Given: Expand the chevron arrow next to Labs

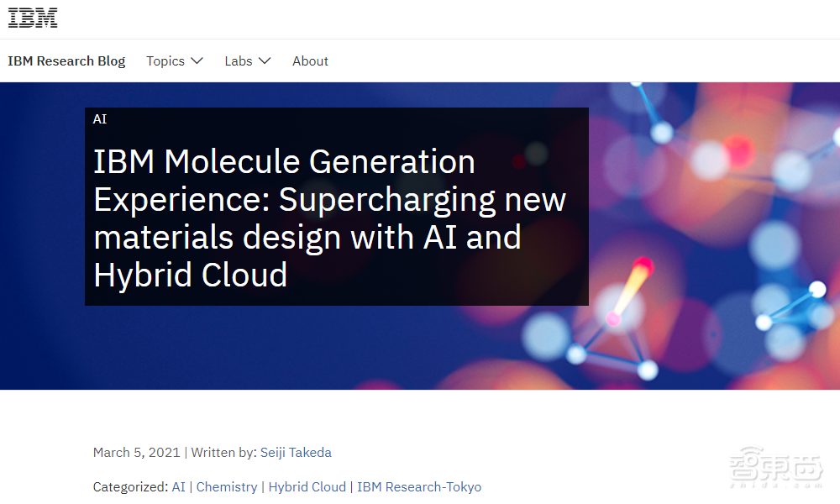Looking at the screenshot, I should coord(265,61).
